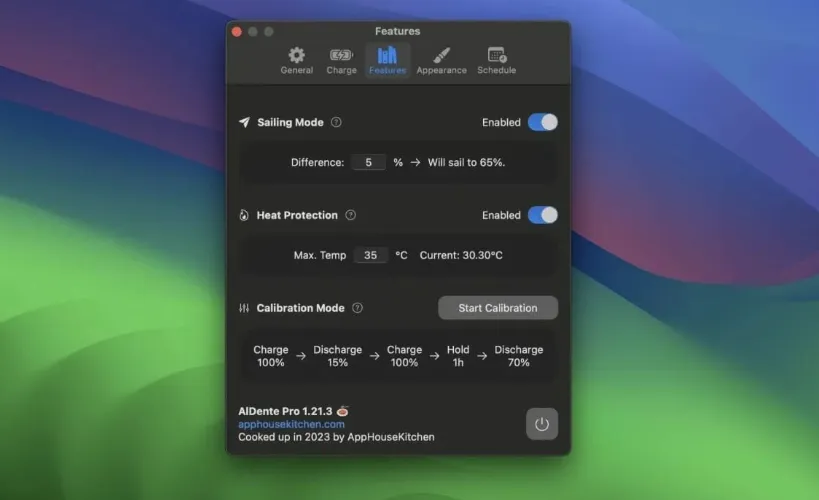Click the 'Current: 30.30°C' reading
This screenshot has height=500, width=819.
tap(461, 255)
